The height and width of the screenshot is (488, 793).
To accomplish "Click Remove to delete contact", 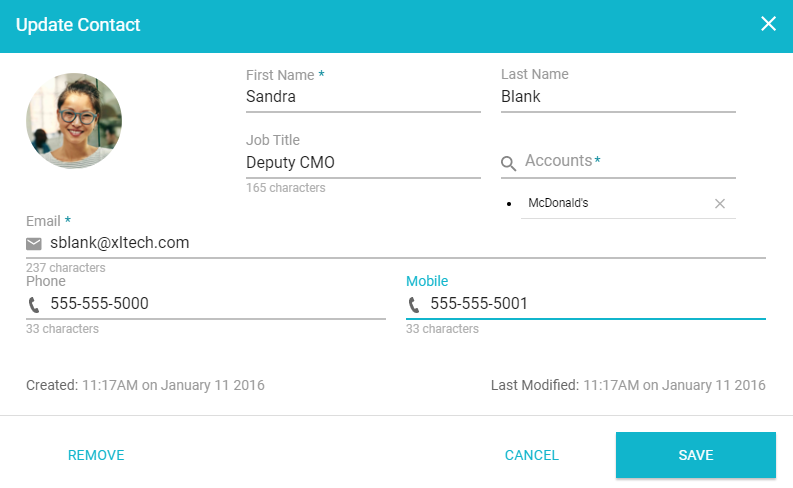I will (96, 455).
